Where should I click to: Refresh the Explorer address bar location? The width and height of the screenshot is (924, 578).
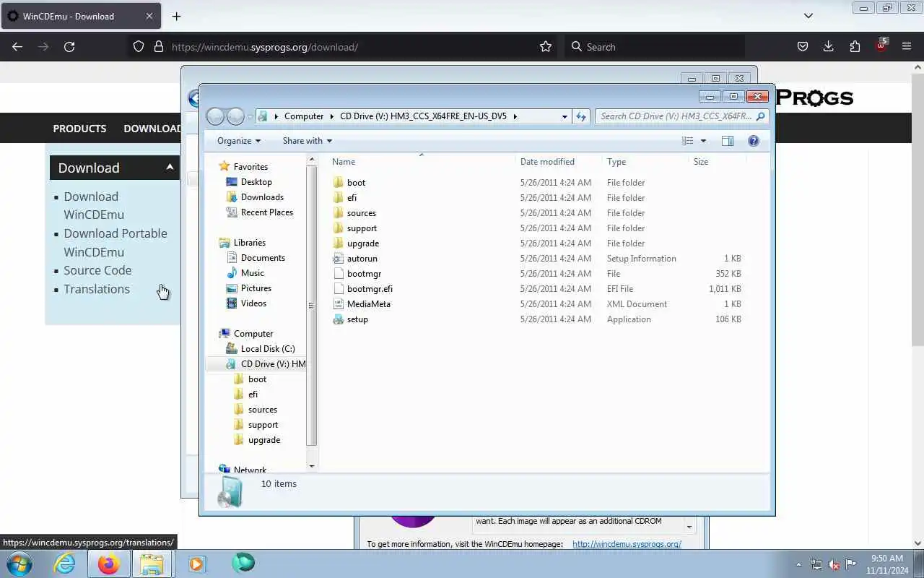pyautogui.click(x=581, y=116)
